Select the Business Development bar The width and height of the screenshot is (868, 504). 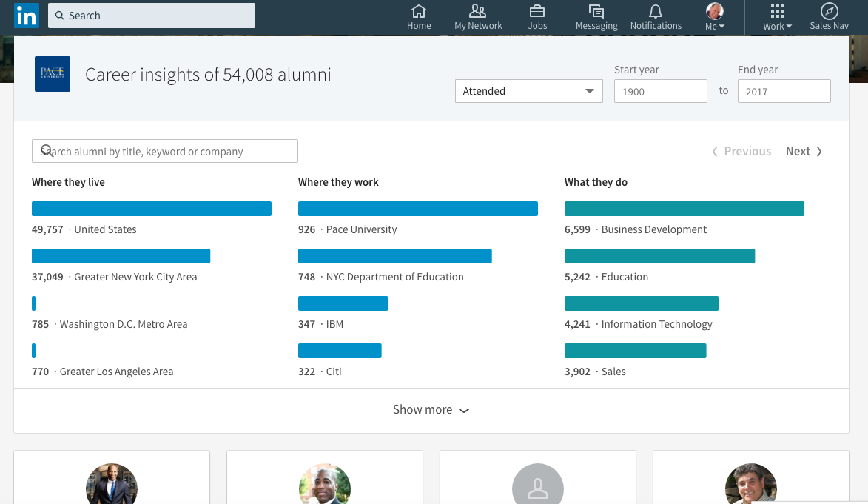[x=684, y=209]
